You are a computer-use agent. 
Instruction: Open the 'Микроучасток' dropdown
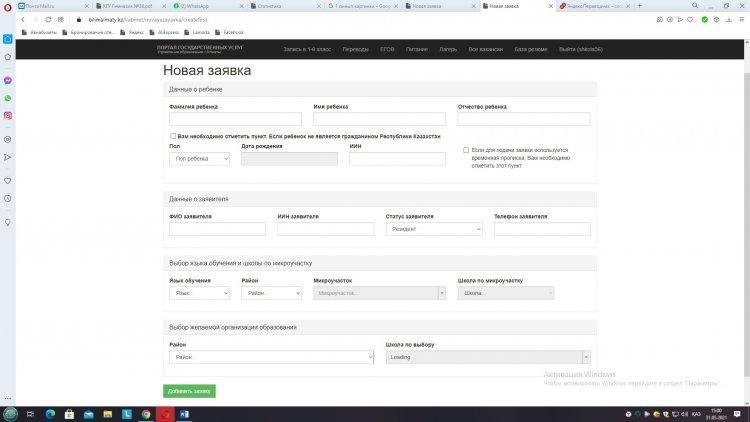[379, 293]
